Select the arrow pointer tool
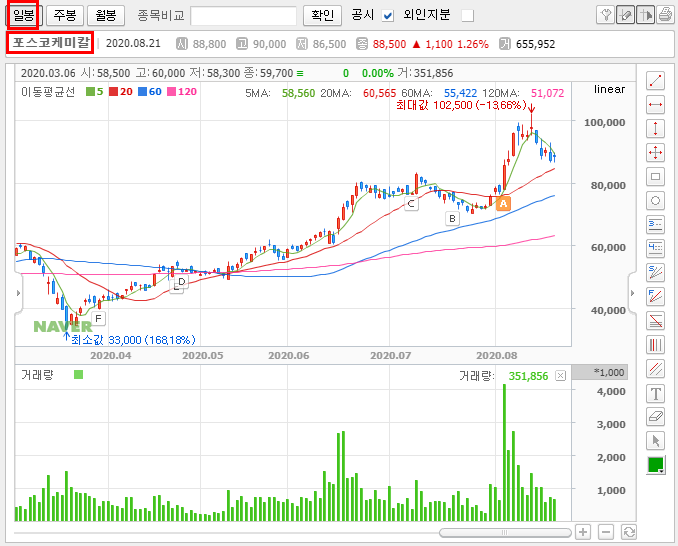 656,441
